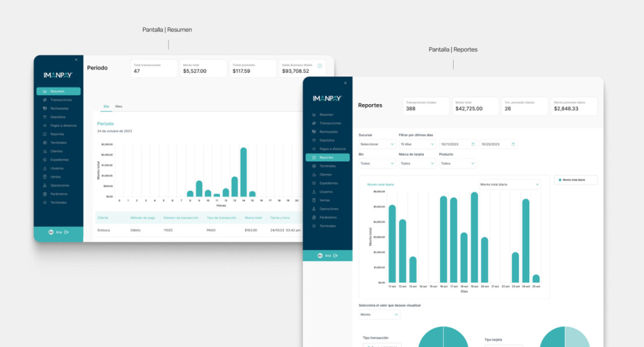644x347 pixels.
Task: Click help icon beside Saldo Business Wallet
Action: click(320, 66)
